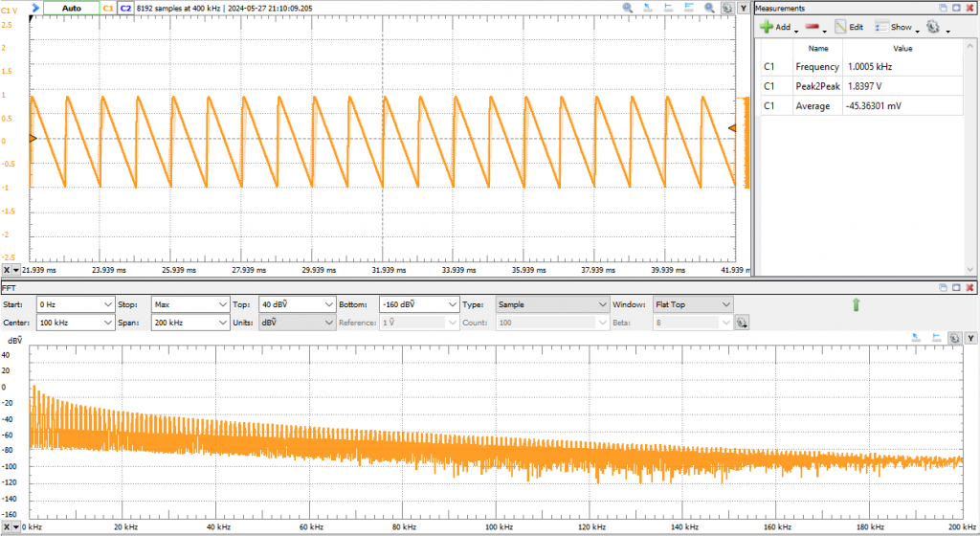
Task: Click the green up arrow in FFT toolbar
Action: click(857, 304)
